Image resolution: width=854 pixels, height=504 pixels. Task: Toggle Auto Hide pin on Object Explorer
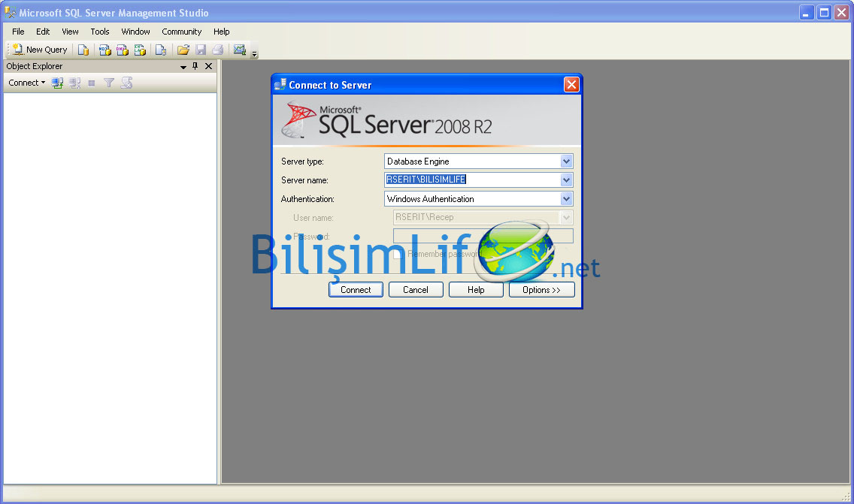[195, 66]
